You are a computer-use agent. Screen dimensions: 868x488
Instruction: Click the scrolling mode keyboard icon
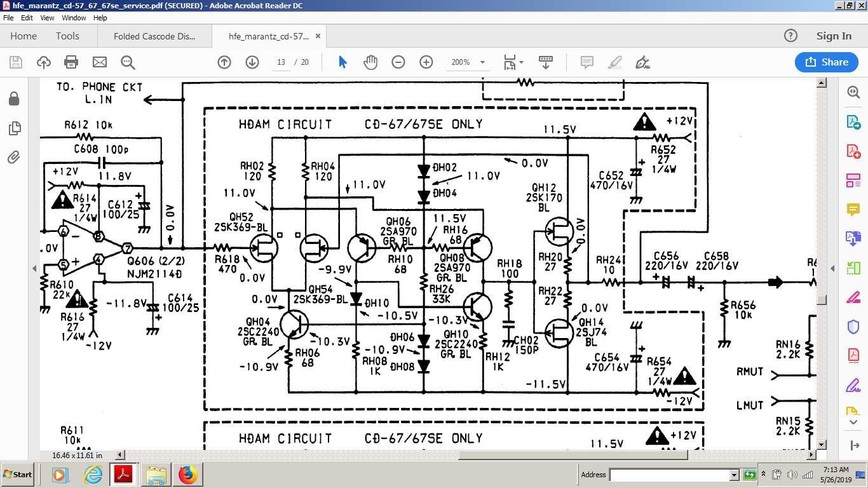coord(546,62)
